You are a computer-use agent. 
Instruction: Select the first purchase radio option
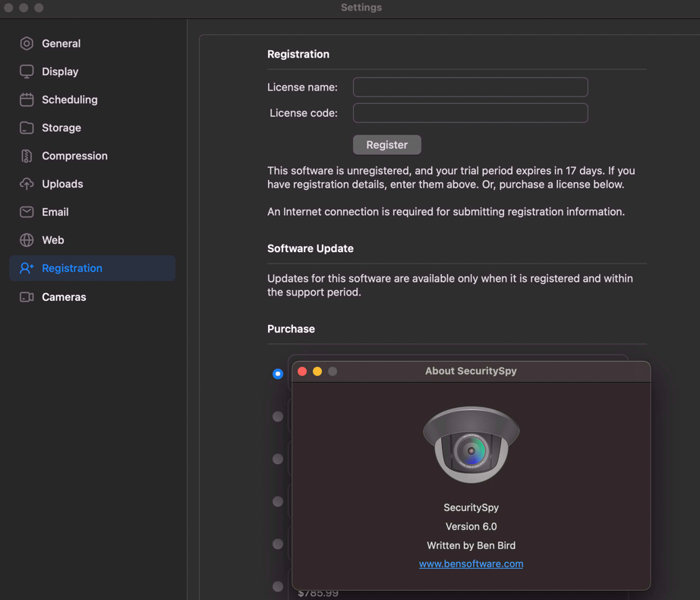click(278, 374)
